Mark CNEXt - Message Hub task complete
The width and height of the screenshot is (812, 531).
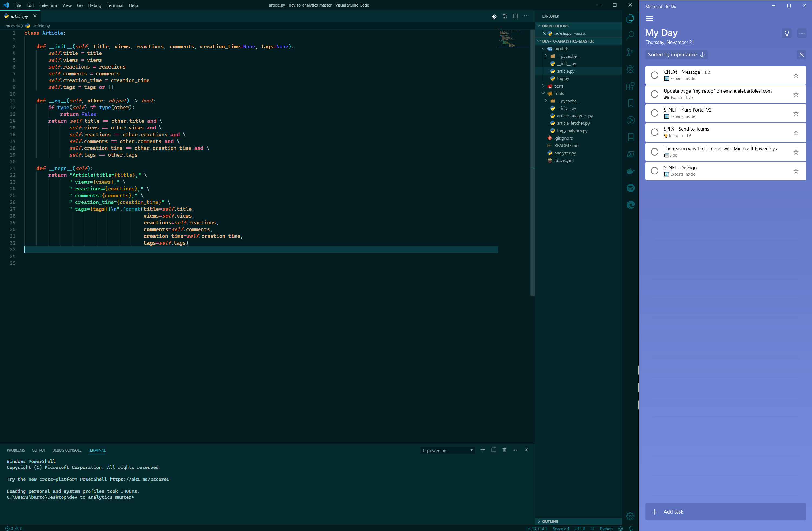pyautogui.click(x=654, y=75)
